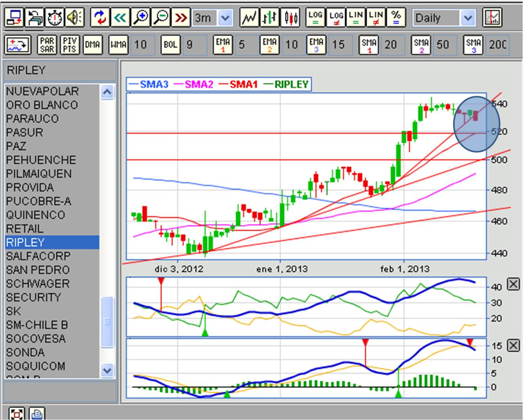Click the WMA period field showing 10
This screenshot has height=420, width=523.
coord(142,45)
